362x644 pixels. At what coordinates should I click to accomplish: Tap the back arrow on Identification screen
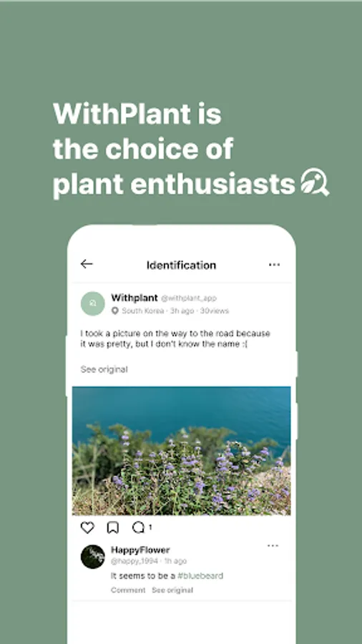point(87,264)
